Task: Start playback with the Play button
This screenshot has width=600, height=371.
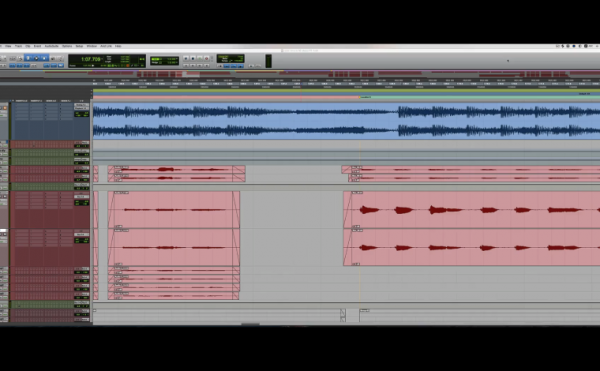Action: click(200, 59)
